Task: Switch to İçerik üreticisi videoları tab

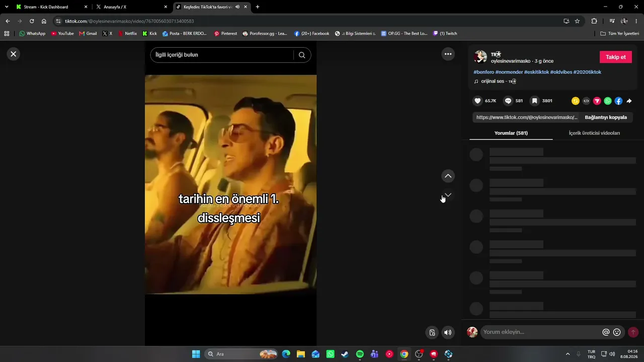Action: point(594,133)
